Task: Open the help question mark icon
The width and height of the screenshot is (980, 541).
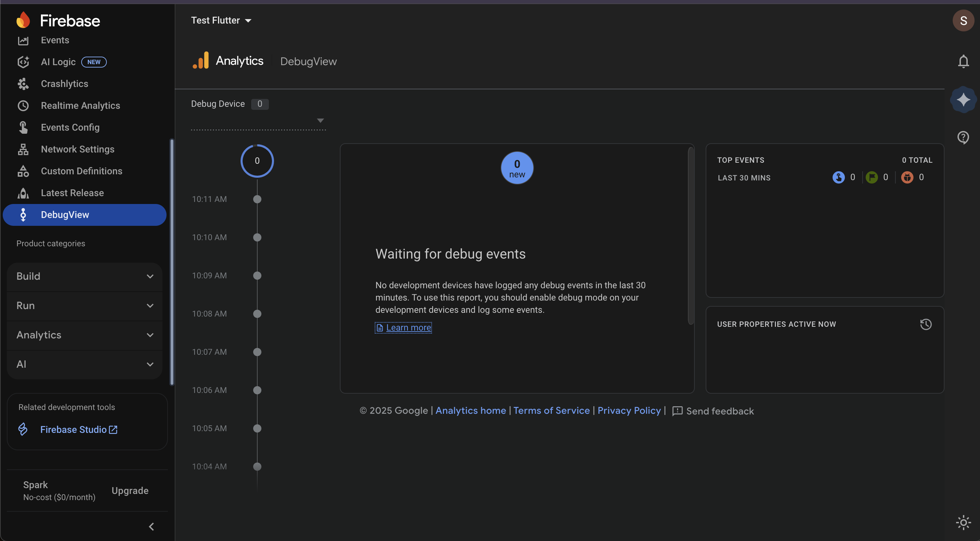Action: pos(963,137)
